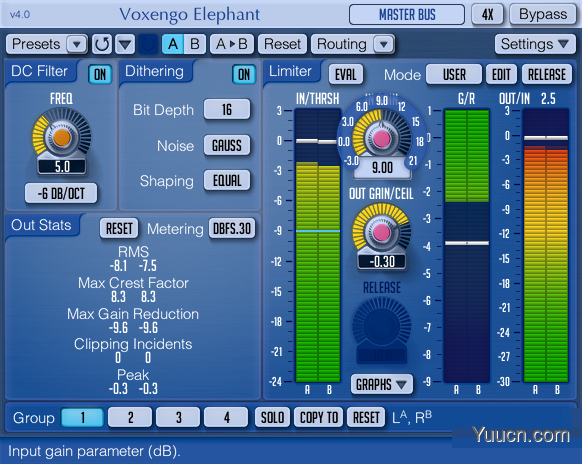This screenshot has width=582, height=464.
Task: Click the Limiter RELEASE button
Action: coord(547,75)
